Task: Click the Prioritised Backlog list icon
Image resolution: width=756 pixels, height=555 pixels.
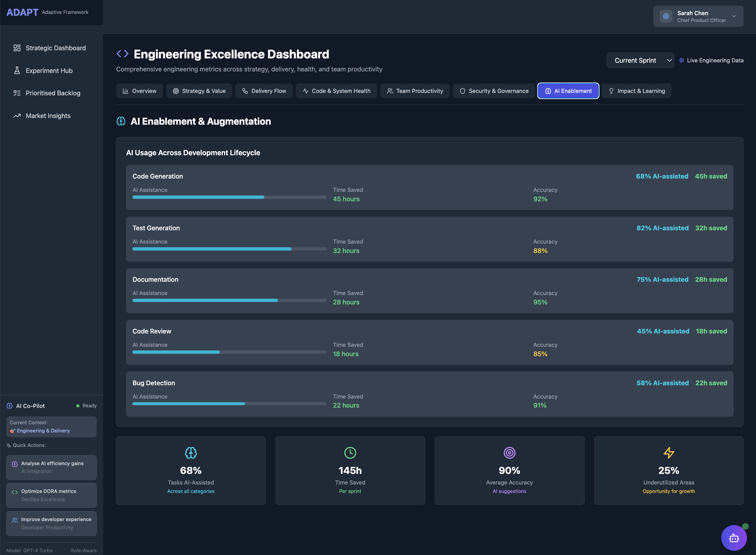Action: pos(17,93)
